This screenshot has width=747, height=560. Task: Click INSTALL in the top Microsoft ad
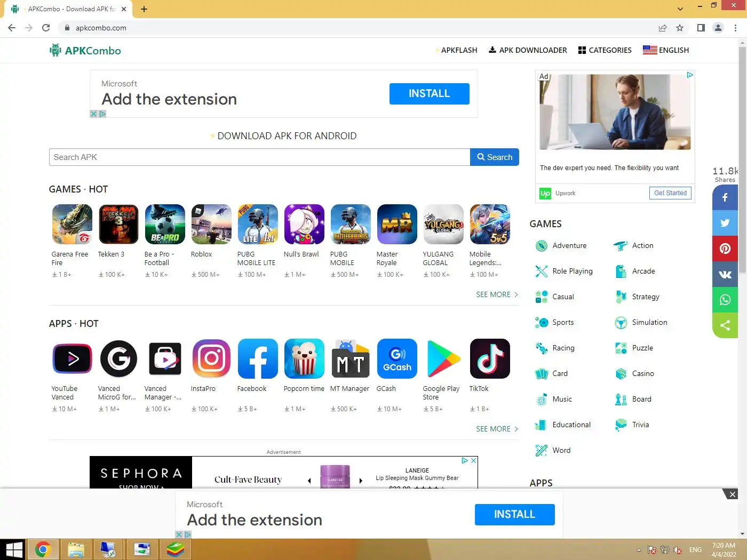tap(430, 94)
